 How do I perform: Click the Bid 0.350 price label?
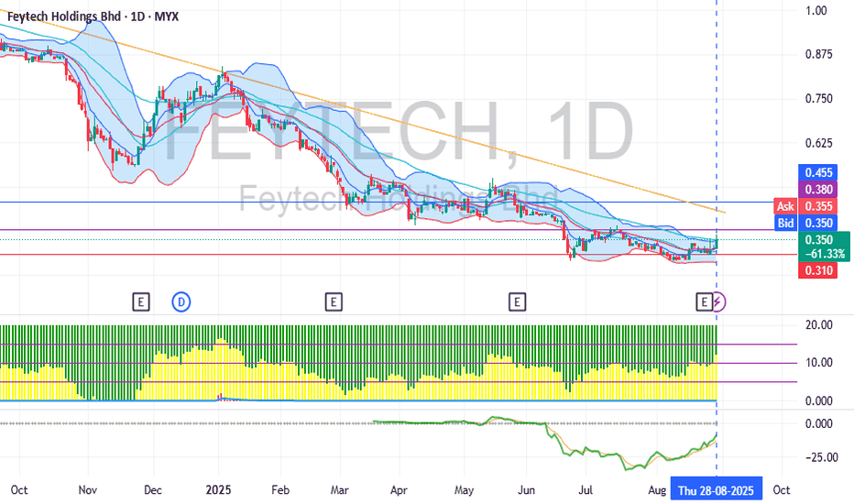point(805,223)
